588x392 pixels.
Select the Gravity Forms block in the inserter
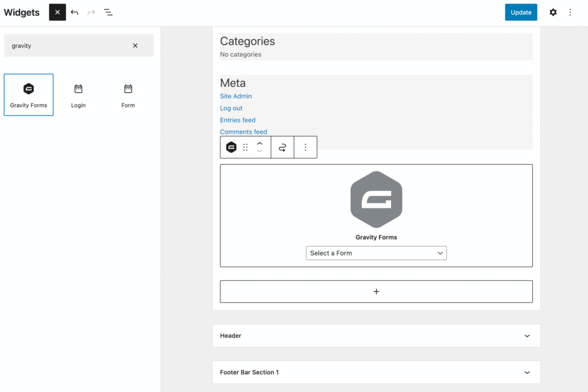29,94
